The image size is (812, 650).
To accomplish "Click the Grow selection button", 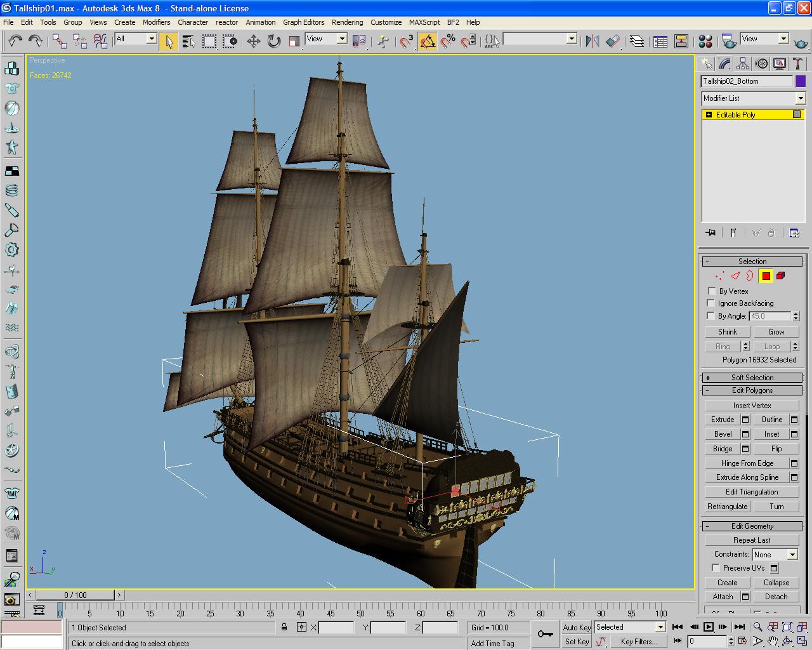I will click(x=776, y=332).
